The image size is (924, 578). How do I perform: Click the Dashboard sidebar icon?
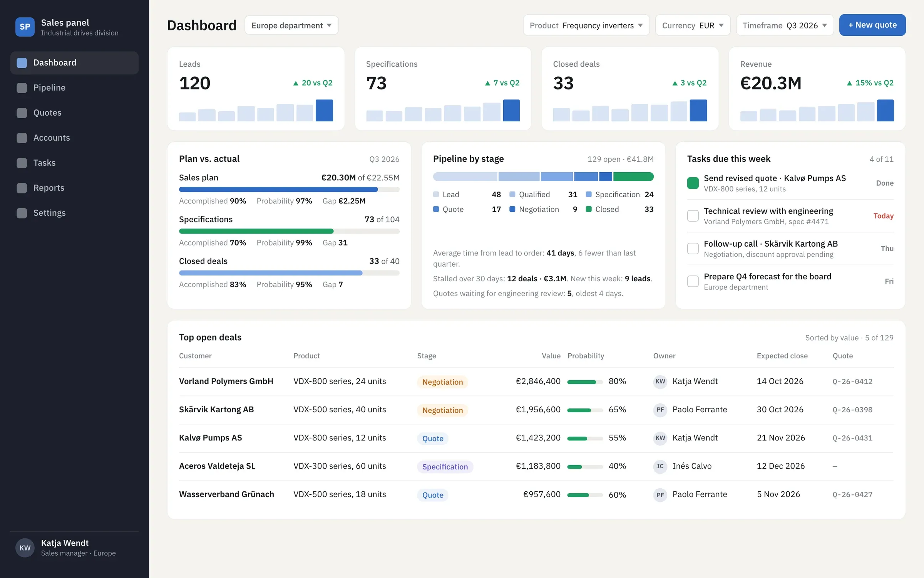[x=22, y=63]
